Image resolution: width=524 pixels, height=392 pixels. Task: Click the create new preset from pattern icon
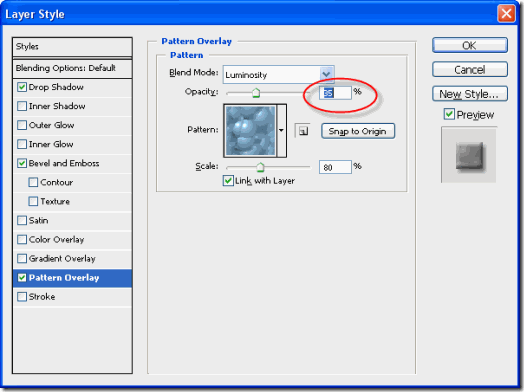pyautogui.click(x=303, y=131)
